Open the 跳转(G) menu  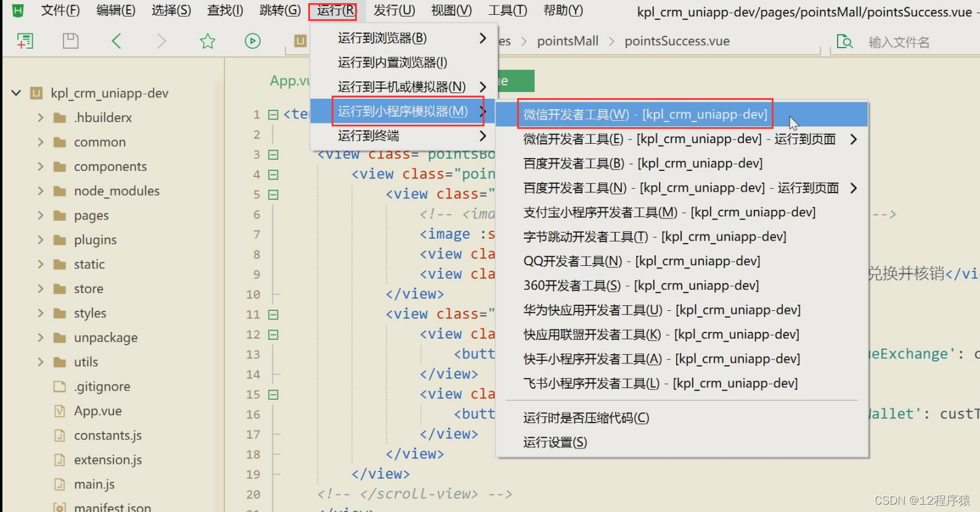pos(280,10)
